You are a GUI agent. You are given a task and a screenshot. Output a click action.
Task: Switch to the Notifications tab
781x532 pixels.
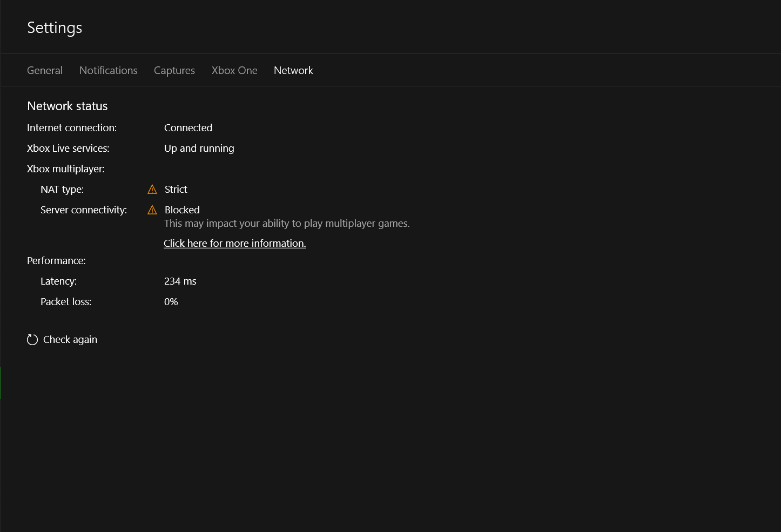click(x=109, y=71)
